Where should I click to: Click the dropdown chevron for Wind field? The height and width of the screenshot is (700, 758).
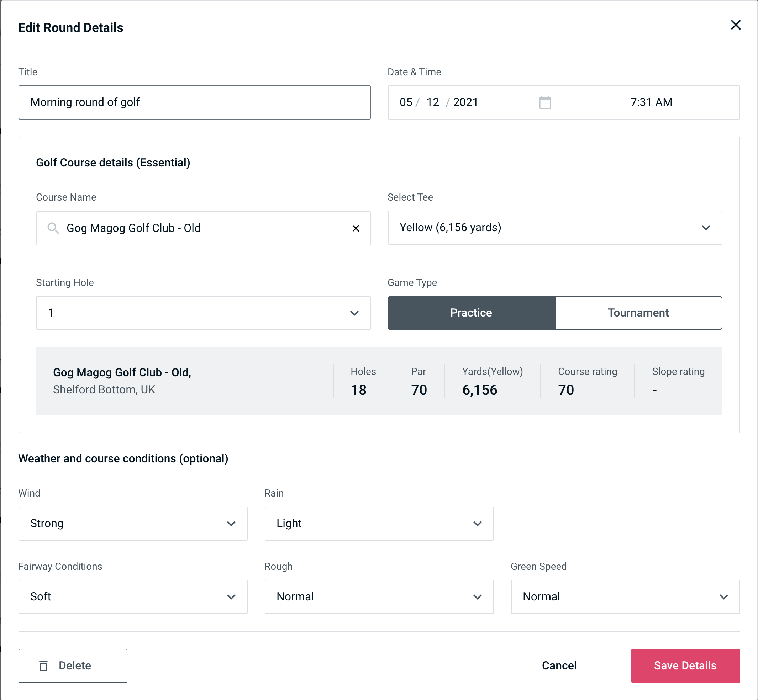[x=231, y=523]
